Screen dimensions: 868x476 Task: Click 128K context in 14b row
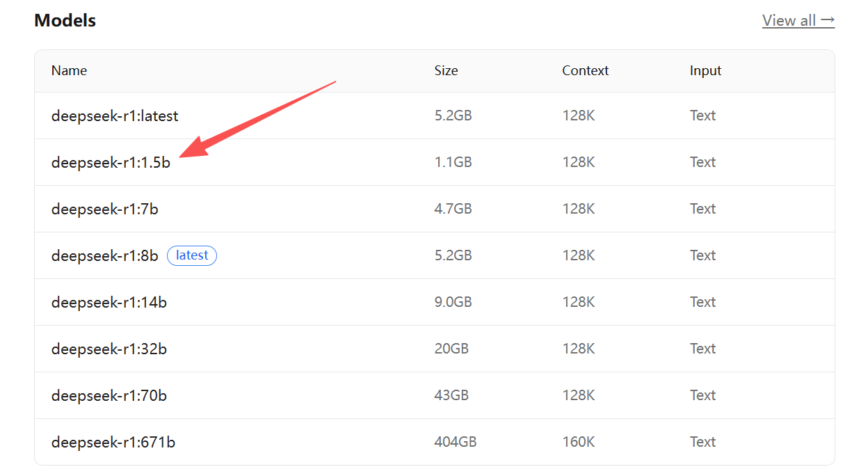(579, 302)
